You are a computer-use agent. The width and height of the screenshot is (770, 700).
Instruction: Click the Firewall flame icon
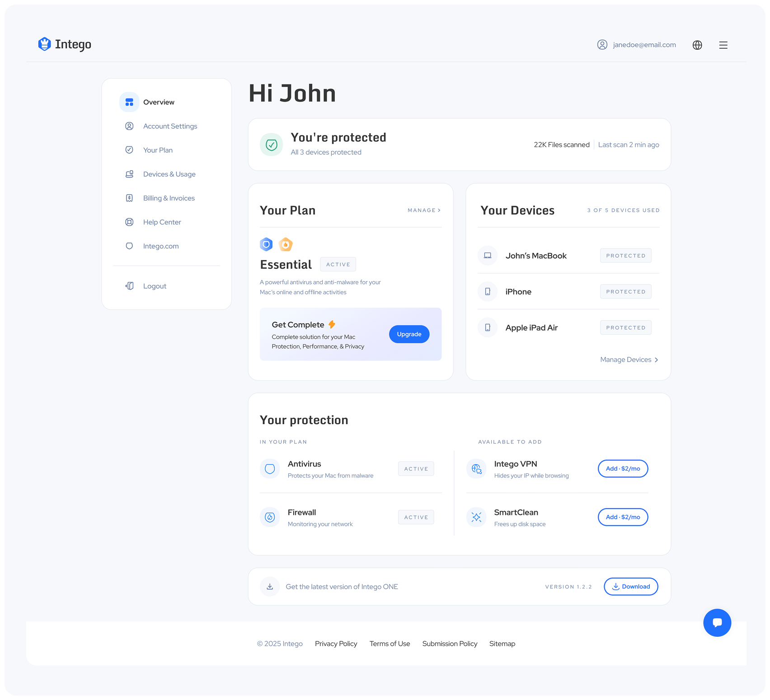270,517
